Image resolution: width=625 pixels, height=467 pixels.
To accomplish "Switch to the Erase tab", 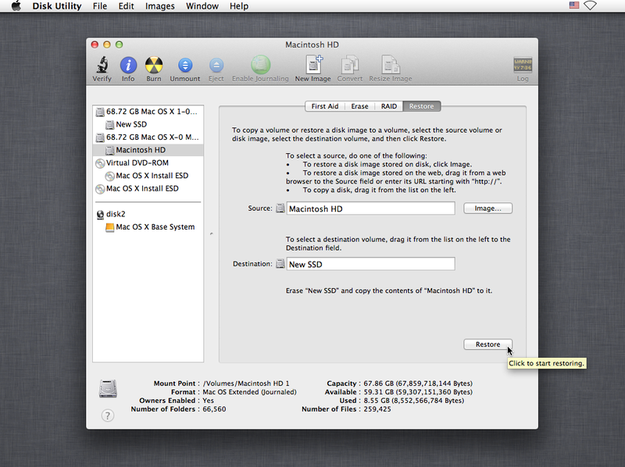I will [360, 106].
